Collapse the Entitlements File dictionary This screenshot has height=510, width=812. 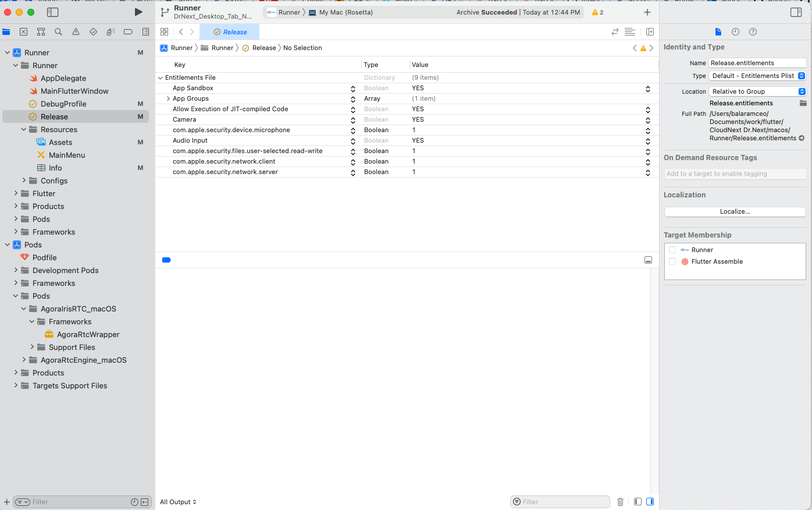coord(161,77)
